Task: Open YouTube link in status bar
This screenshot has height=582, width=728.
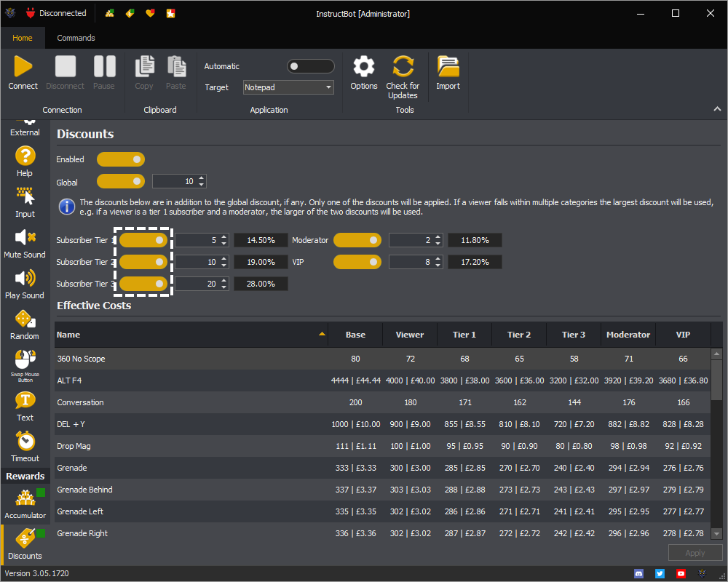Action: tap(681, 574)
